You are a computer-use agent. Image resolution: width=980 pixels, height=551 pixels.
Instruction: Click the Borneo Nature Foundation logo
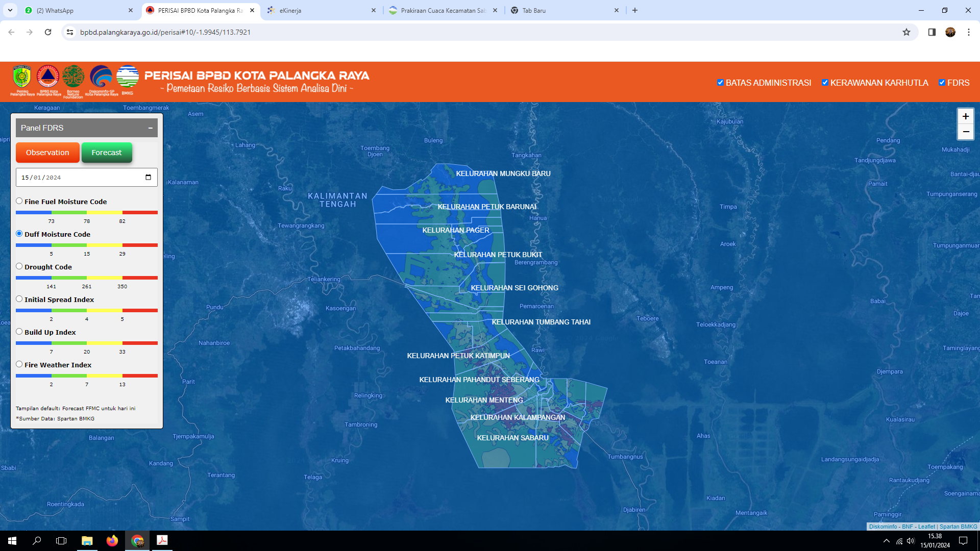pyautogui.click(x=73, y=81)
